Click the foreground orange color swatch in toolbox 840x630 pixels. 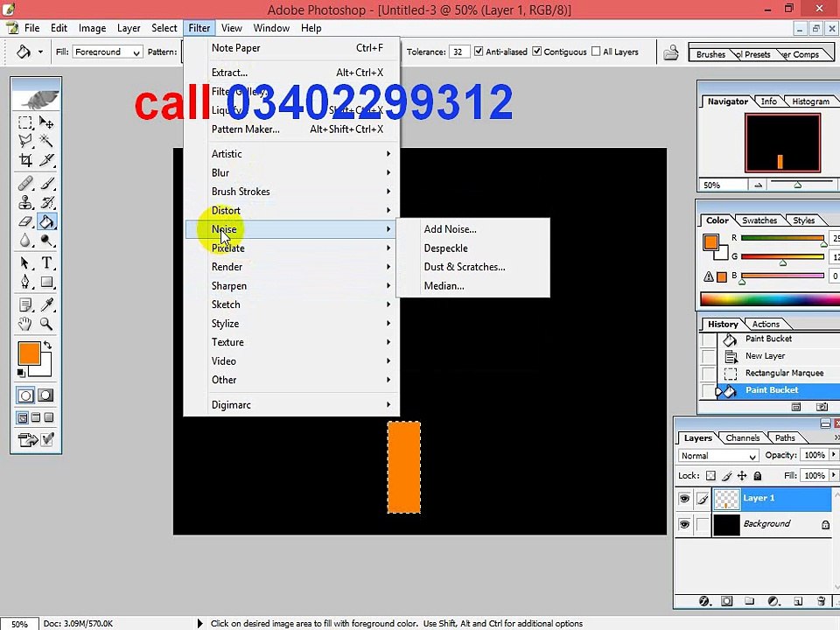coord(29,353)
